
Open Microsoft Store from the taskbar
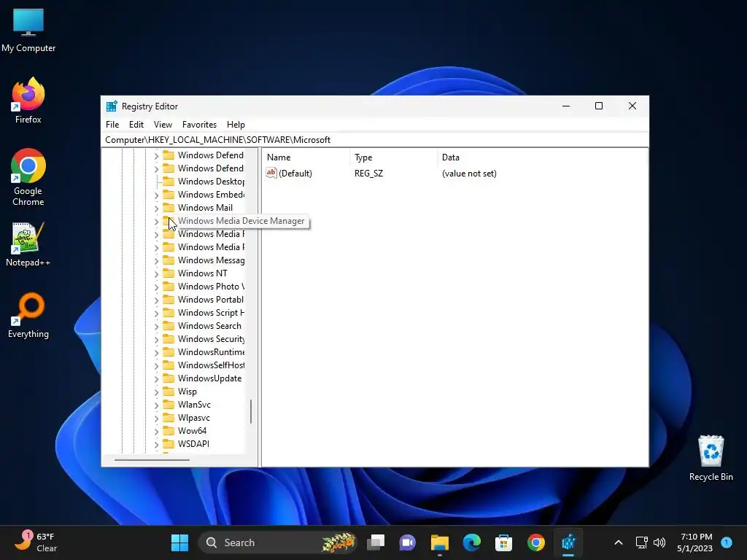pos(503,542)
